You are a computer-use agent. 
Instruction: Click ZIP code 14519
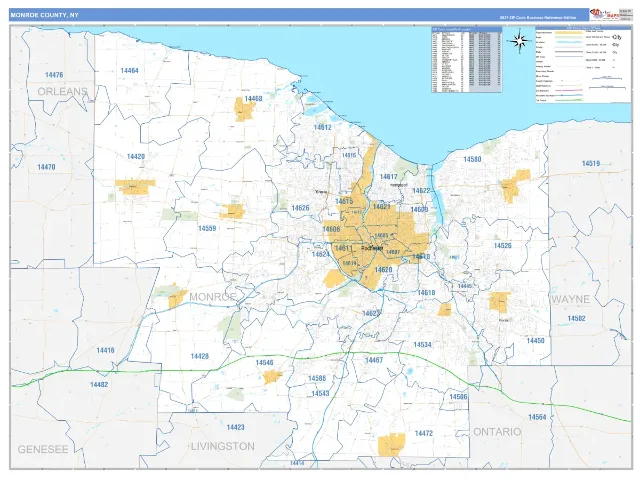591,163
